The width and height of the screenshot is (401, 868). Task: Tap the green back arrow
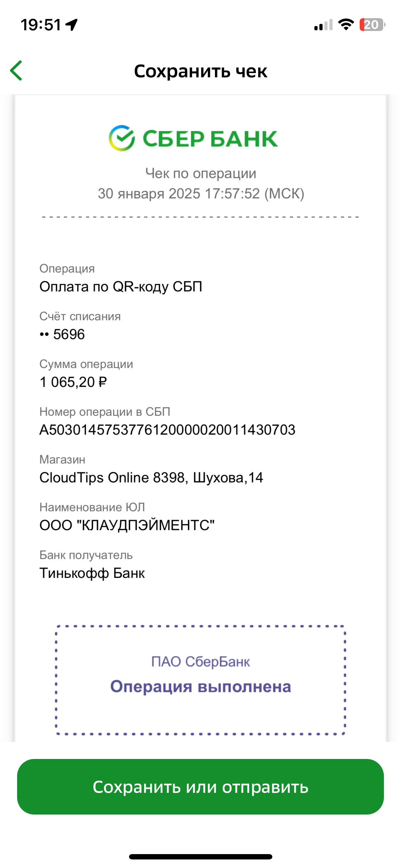click(x=16, y=71)
